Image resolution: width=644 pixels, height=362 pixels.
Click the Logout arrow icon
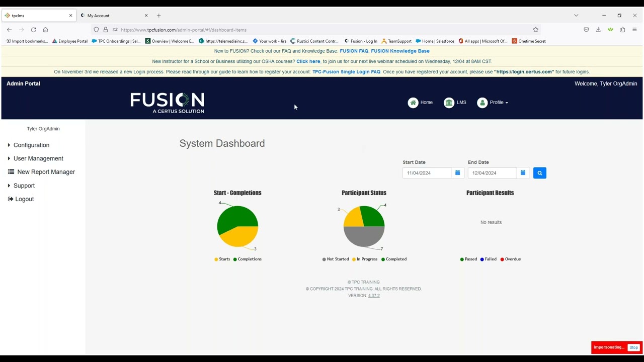pyautogui.click(x=11, y=199)
